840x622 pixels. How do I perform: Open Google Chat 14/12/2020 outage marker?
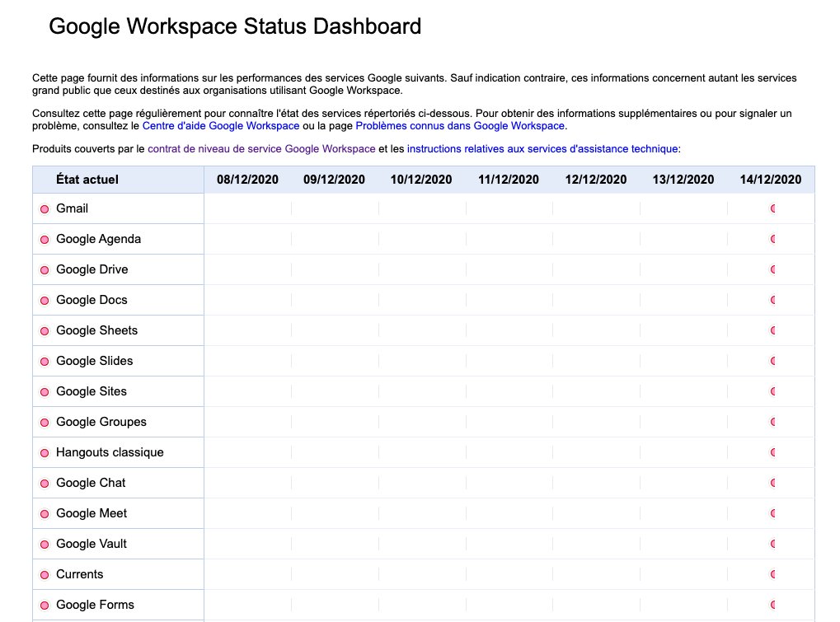772,484
